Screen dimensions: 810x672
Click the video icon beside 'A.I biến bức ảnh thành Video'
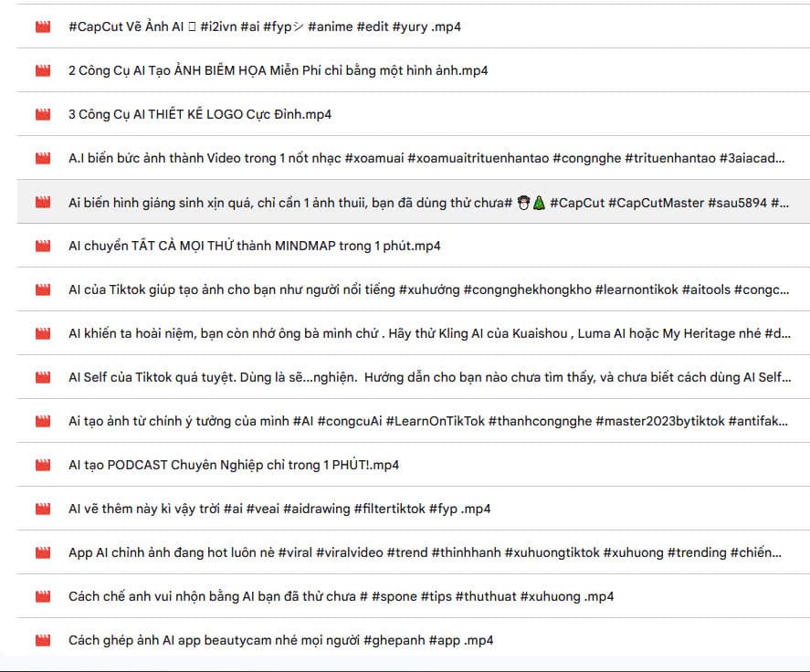click(x=43, y=158)
